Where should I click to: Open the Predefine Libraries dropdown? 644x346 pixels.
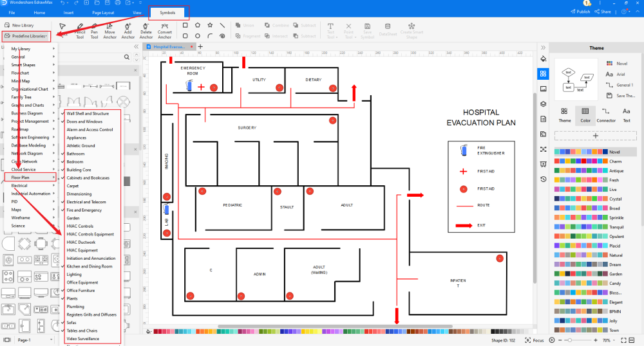tap(26, 36)
